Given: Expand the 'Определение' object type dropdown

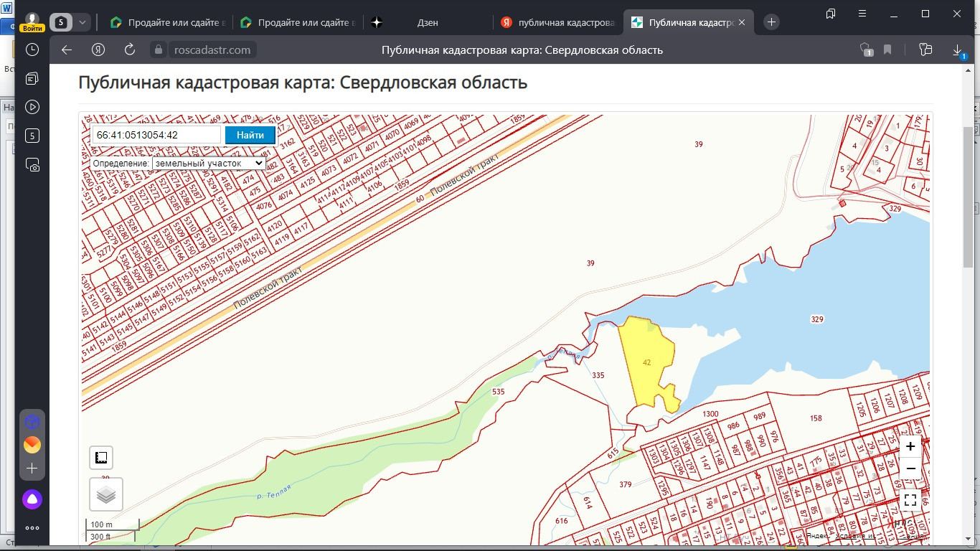Looking at the screenshot, I should coord(208,164).
